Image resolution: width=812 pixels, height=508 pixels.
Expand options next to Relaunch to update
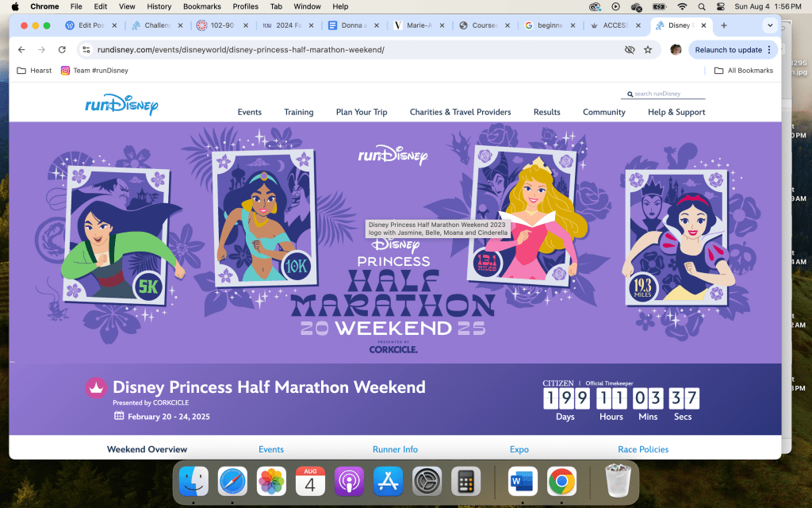(768, 49)
